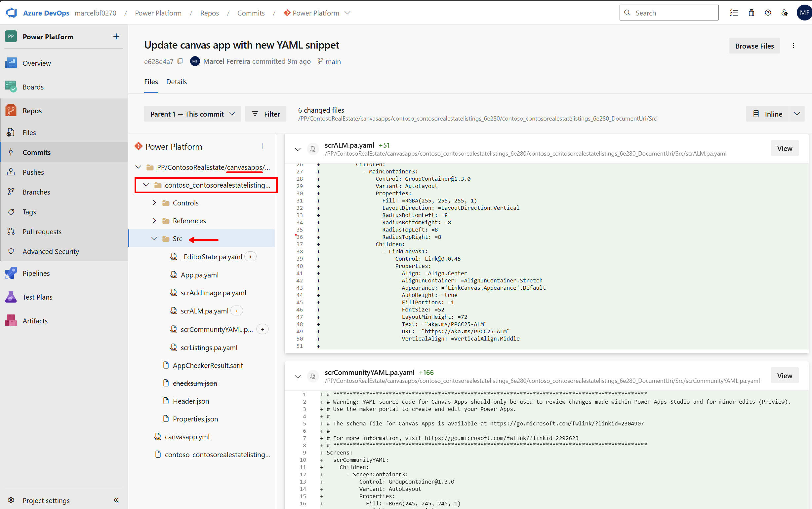Open Test Plans from the sidebar
This screenshot has width=812, height=509.
tap(37, 297)
